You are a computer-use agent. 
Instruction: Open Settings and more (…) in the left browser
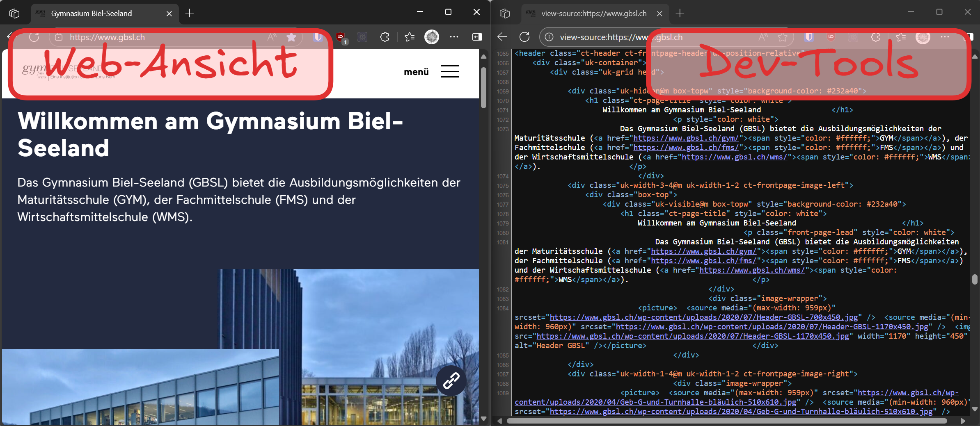point(454,37)
